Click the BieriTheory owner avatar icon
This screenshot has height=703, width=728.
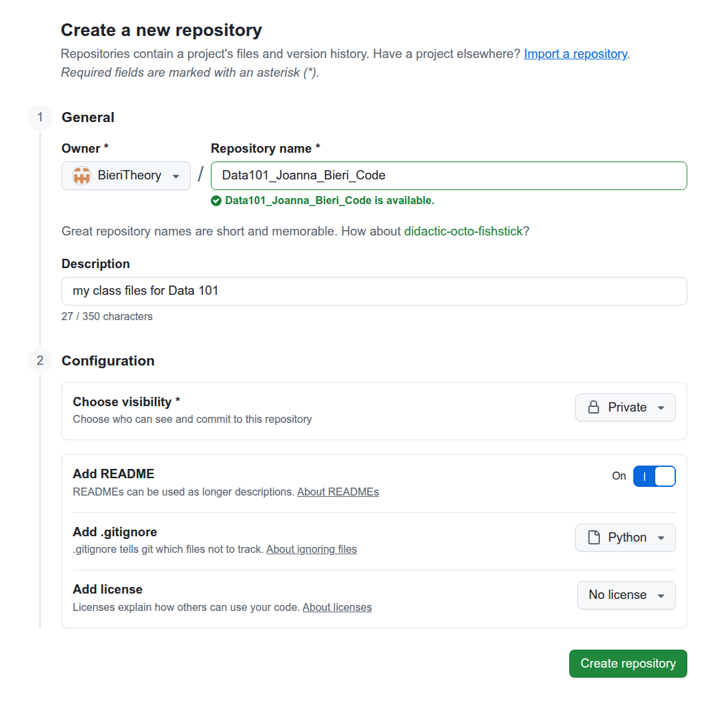(x=81, y=176)
